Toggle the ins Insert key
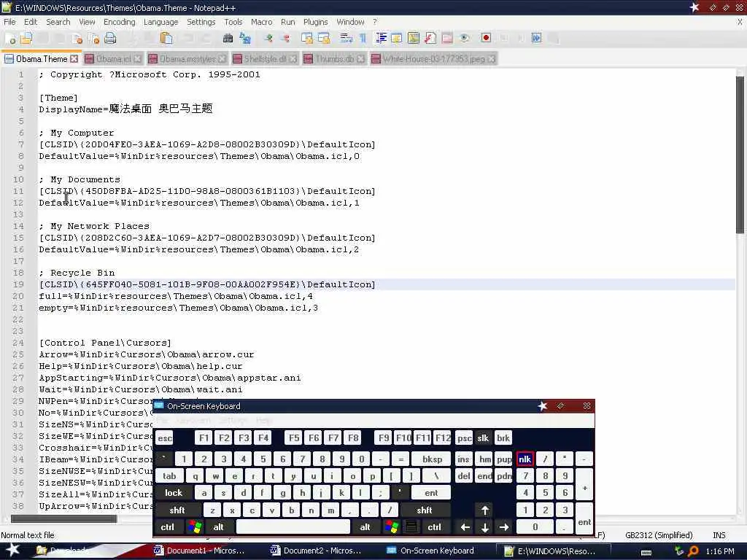Screen dimensions: 747x560 tap(463, 459)
